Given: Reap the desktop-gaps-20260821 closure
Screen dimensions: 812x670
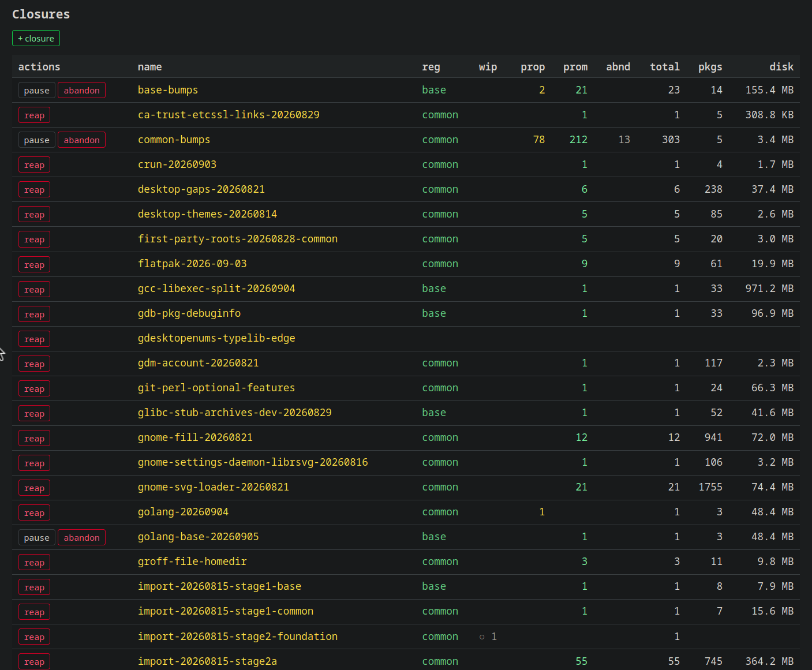Looking at the screenshot, I should (x=35, y=190).
